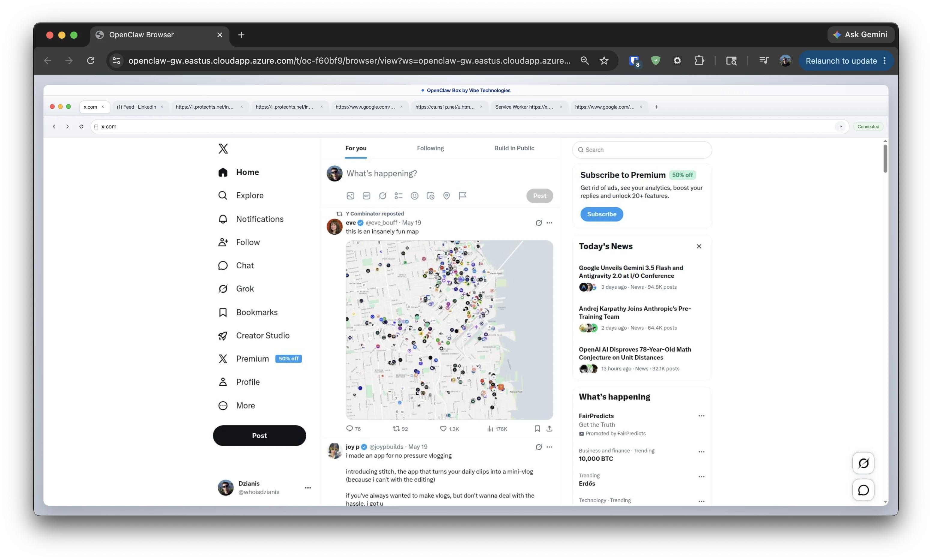This screenshot has width=932, height=560.
Task: Open More menu in sidebar
Action: tap(237, 405)
